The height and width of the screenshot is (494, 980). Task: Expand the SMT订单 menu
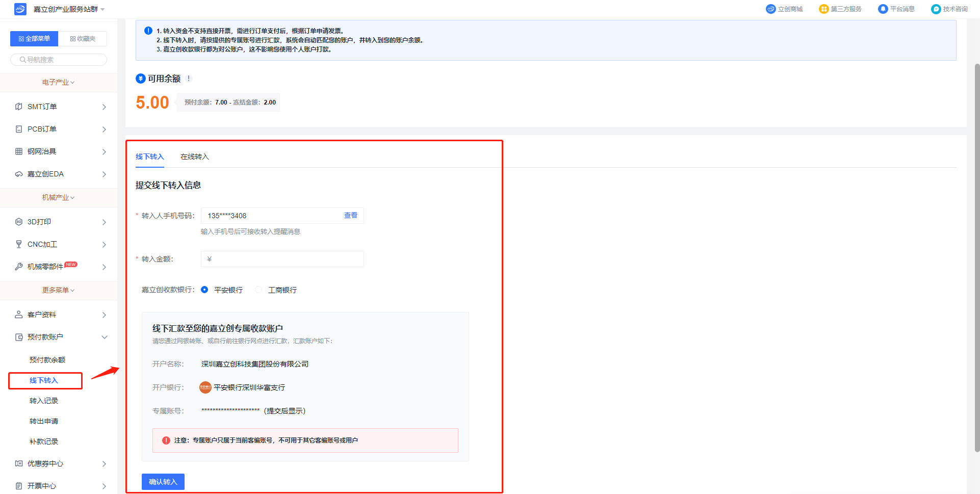coord(104,107)
